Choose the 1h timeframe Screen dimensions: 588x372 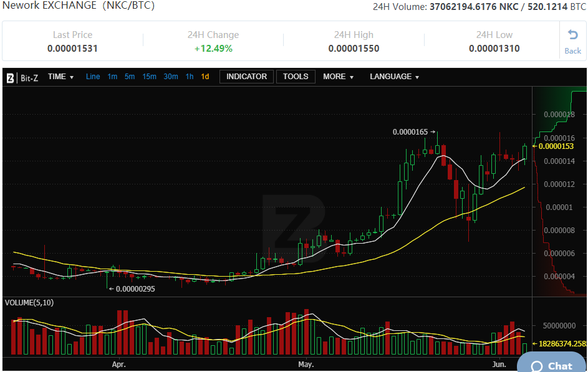click(190, 77)
